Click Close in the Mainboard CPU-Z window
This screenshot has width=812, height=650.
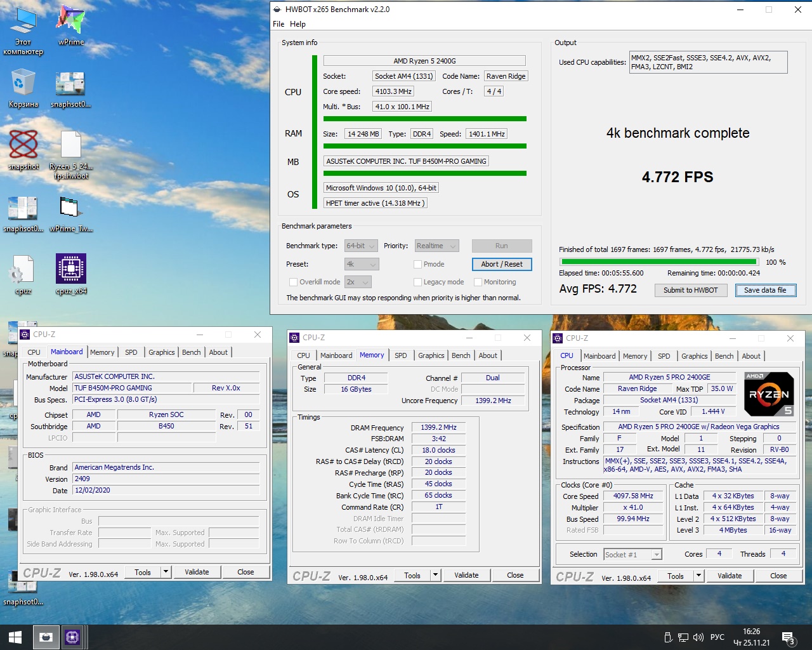coord(246,572)
